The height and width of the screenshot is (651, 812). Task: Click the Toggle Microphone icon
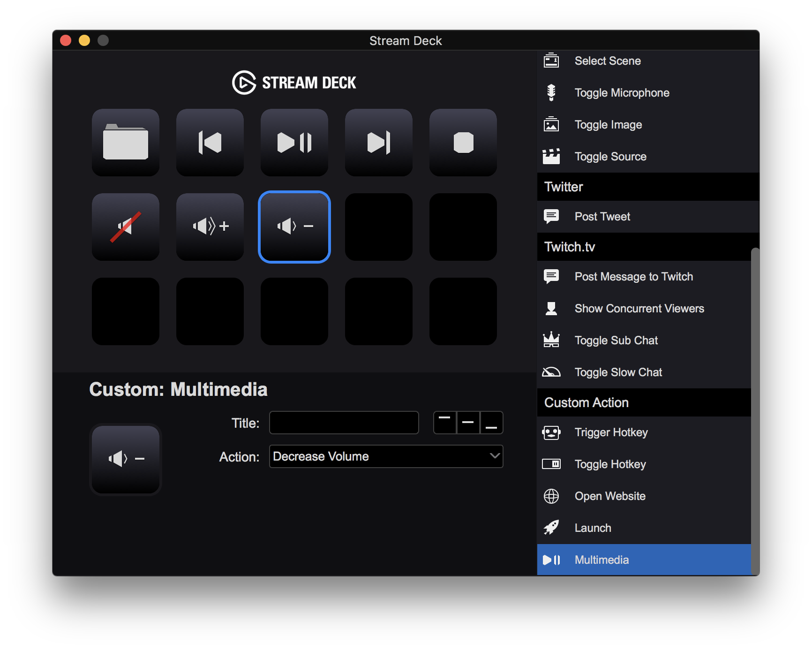click(551, 93)
